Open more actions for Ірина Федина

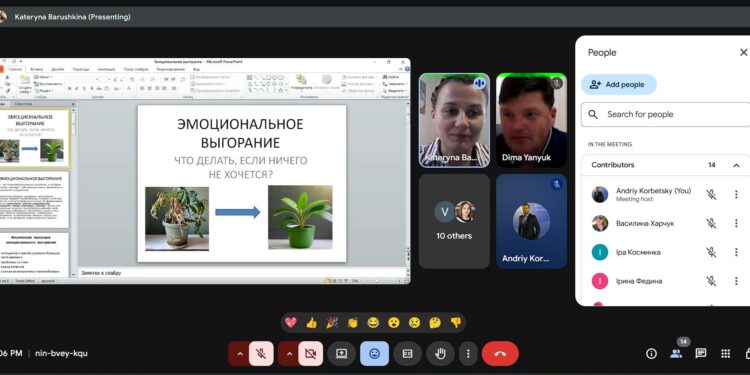736,281
